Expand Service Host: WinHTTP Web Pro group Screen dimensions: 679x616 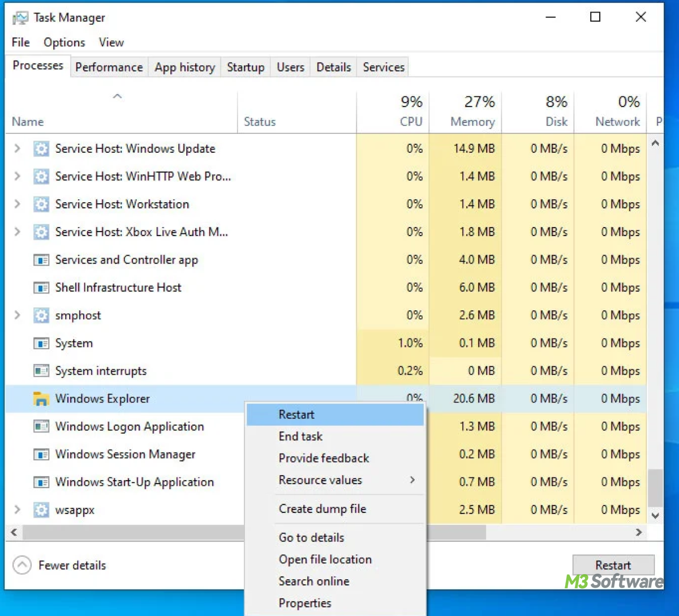pyautogui.click(x=18, y=176)
